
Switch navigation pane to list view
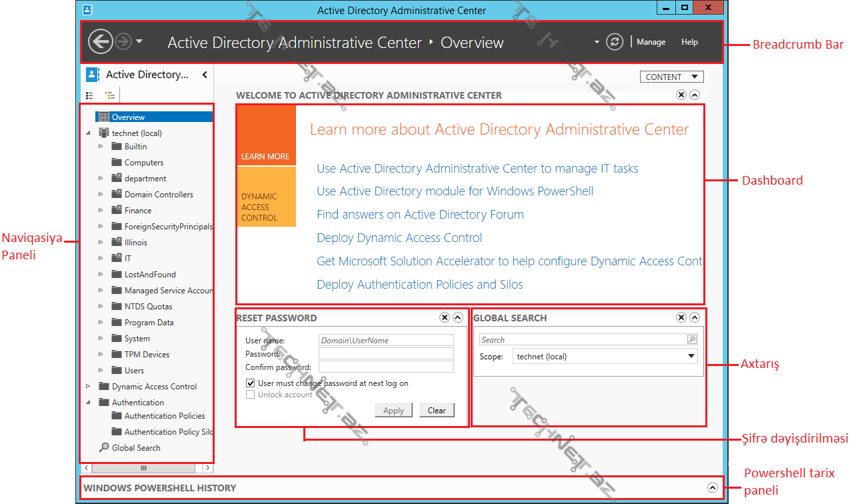point(89,95)
